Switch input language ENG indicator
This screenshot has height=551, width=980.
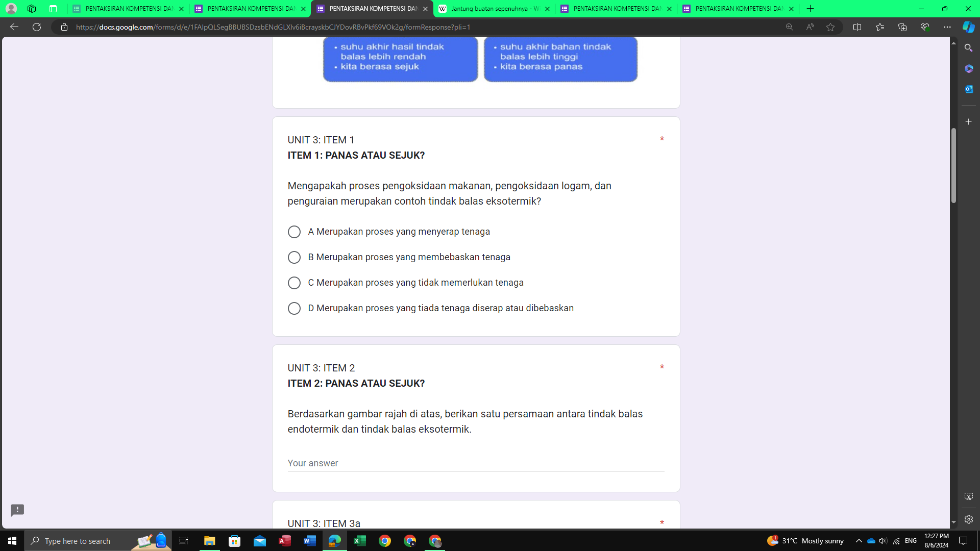click(911, 541)
